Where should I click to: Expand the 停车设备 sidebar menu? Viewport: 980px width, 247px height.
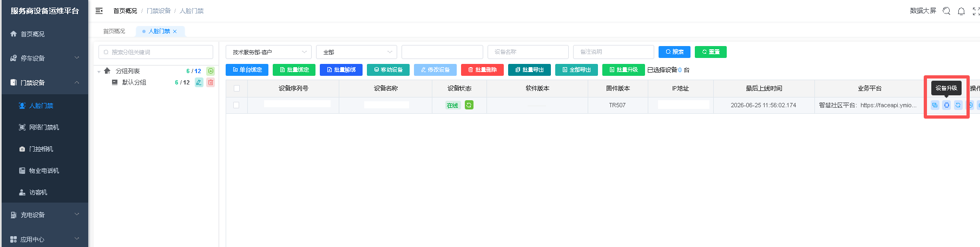click(x=44, y=58)
